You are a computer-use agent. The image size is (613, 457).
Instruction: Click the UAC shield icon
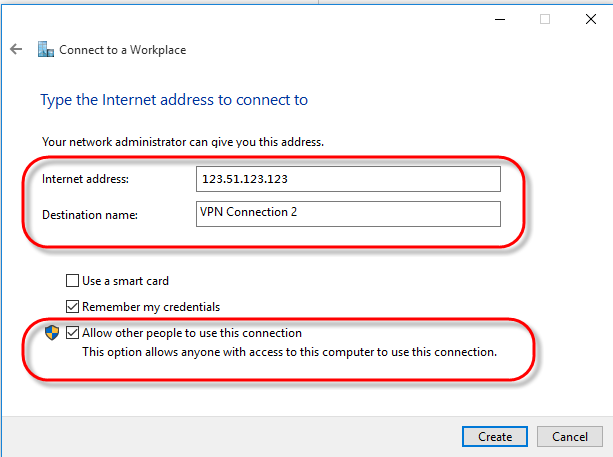tap(52, 333)
